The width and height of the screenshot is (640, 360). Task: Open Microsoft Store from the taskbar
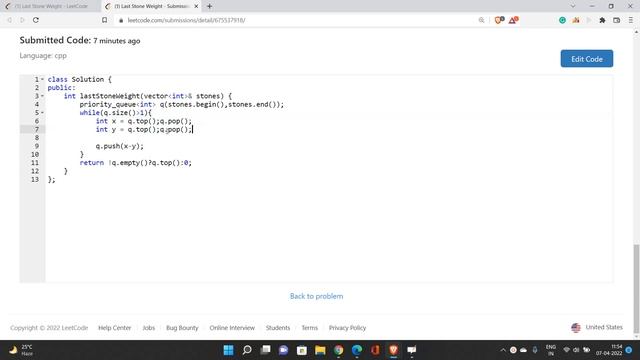click(x=302, y=350)
